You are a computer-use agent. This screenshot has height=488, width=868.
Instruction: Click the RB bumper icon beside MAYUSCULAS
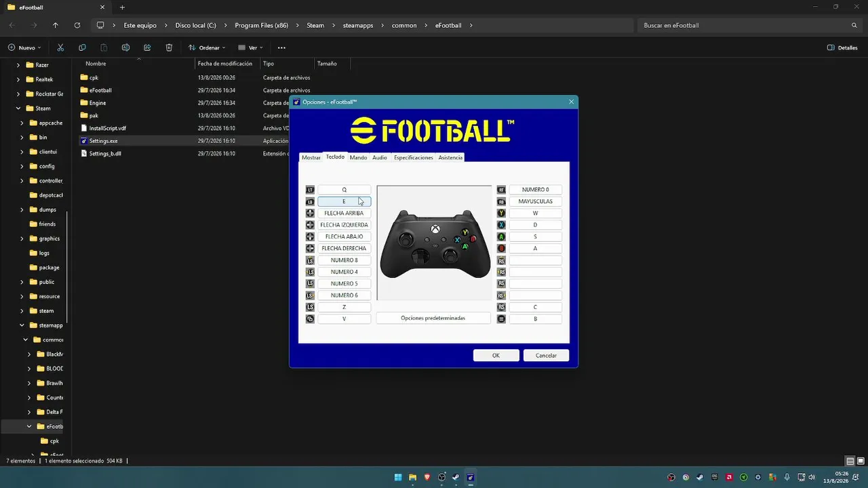[501, 201]
